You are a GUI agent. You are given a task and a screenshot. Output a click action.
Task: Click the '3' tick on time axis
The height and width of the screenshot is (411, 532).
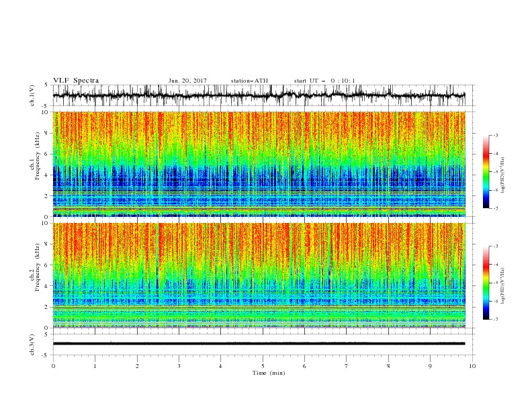pyautogui.click(x=179, y=366)
